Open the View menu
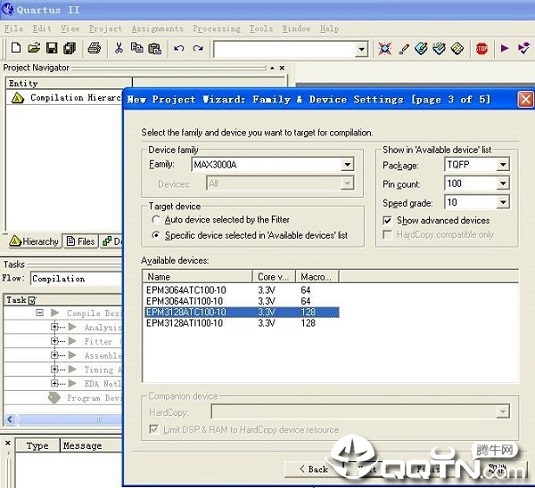This screenshot has height=488, width=535. click(x=70, y=29)
